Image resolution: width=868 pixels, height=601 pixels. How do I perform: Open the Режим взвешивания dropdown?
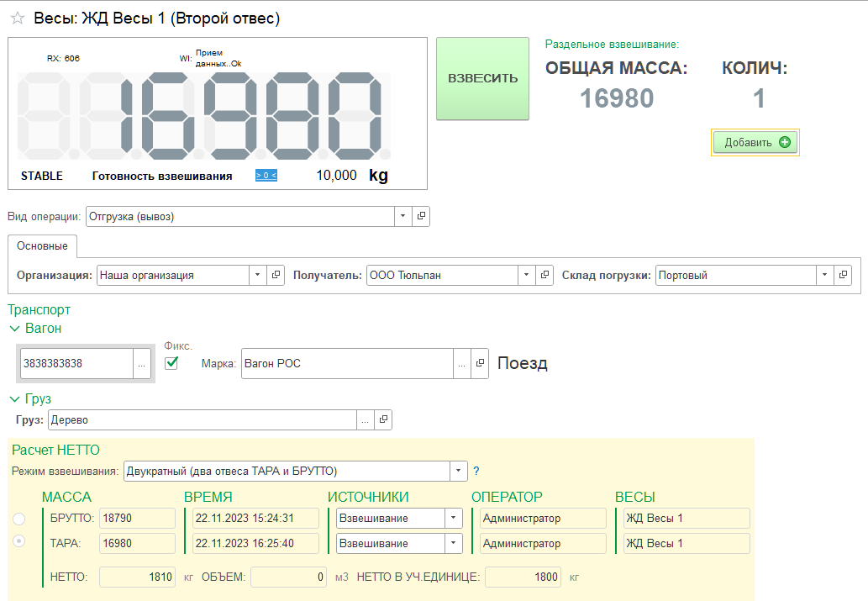(458, 471)
